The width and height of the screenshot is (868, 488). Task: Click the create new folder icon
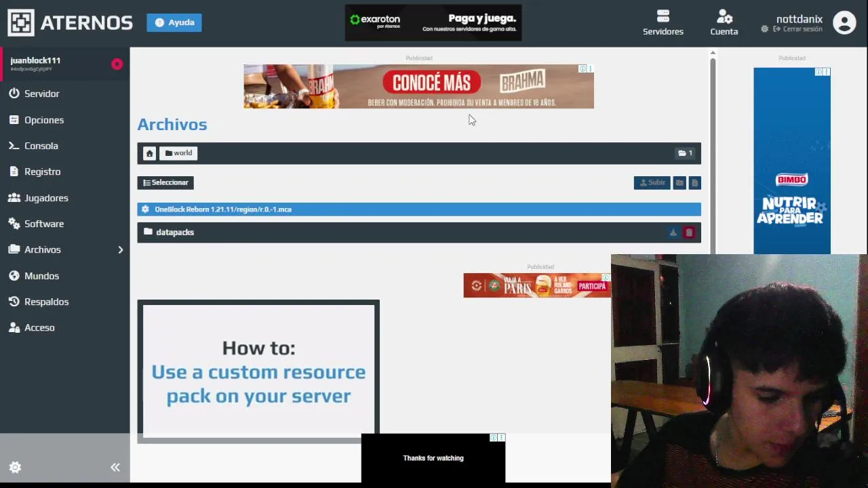(679, 182)
